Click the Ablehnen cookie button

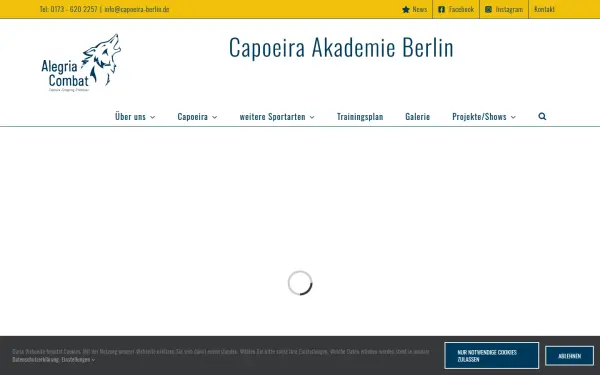coord(569,356)
